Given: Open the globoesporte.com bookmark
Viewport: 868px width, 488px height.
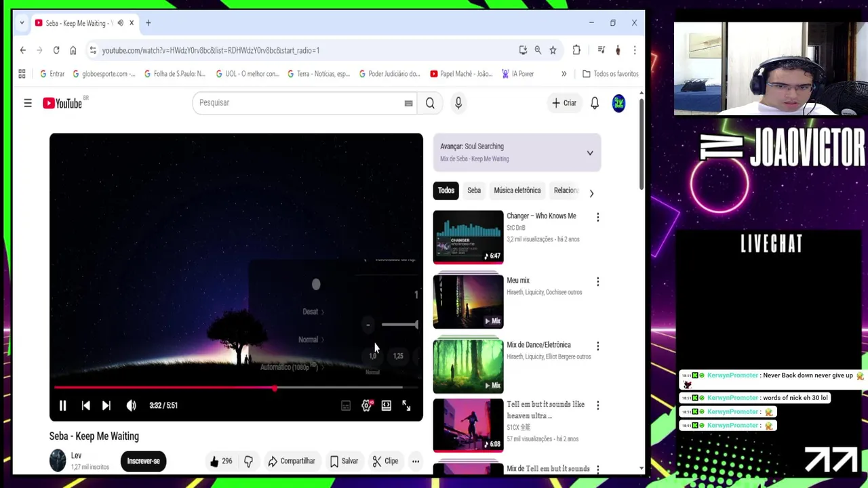Looking at the screenshot, I should tap(104, 74).
